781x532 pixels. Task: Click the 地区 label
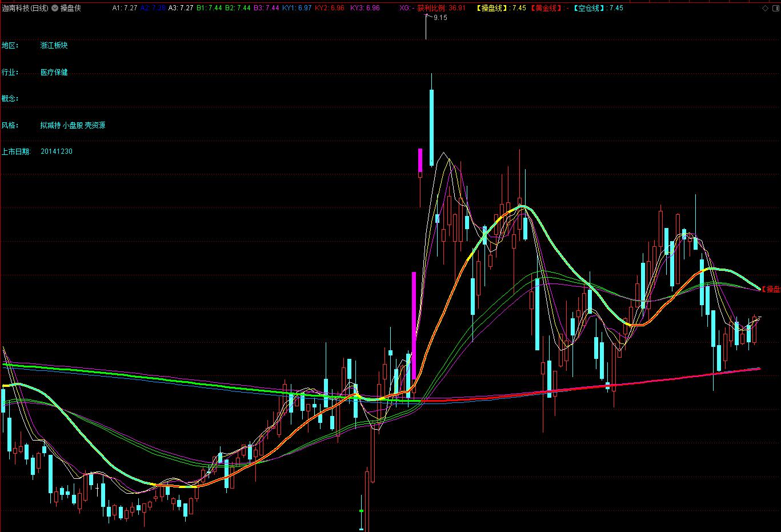[x=10, y=45]
